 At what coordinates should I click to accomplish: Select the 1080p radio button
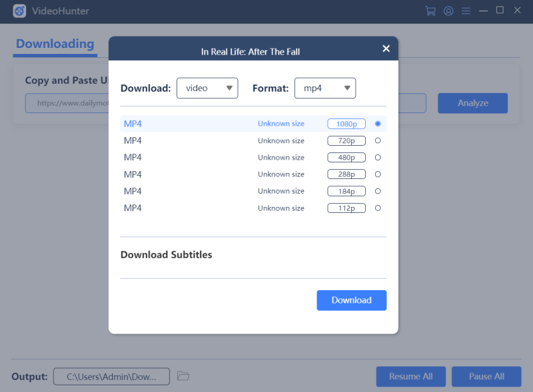[x=378, y=124]
